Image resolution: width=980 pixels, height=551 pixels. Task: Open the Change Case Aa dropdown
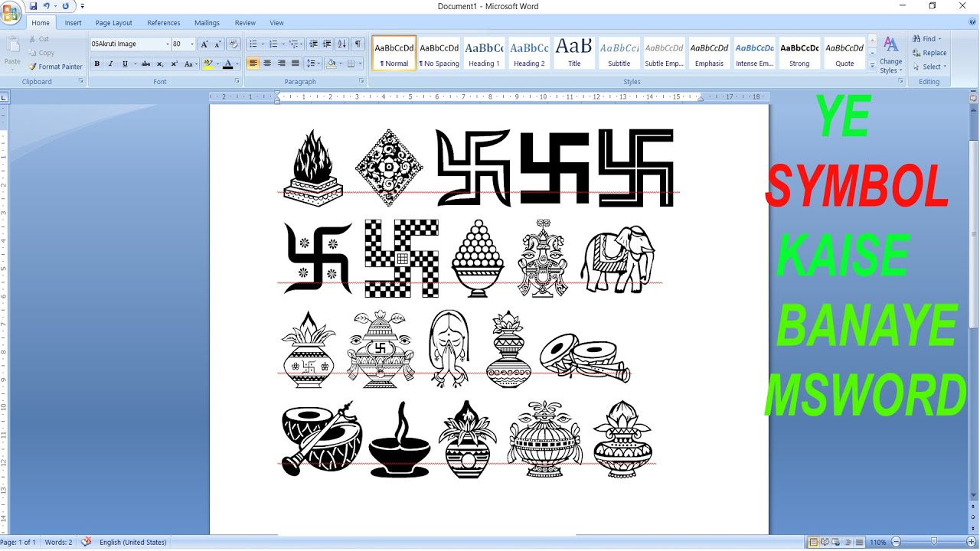190,64
